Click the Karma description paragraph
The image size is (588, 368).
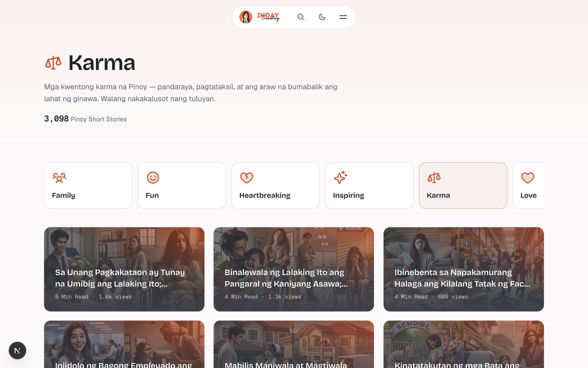click(191, 93)
